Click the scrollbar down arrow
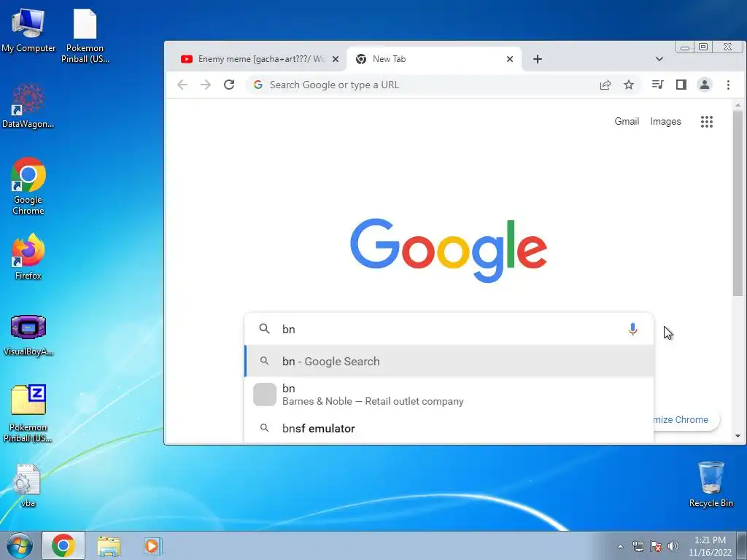This screenshot has height=560, width=747. point(738,436)
